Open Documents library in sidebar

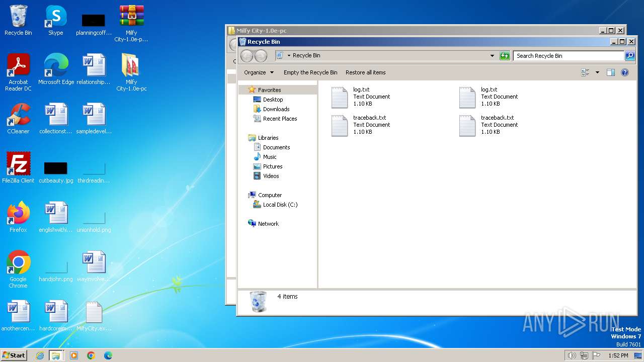(x=276, y=147)
